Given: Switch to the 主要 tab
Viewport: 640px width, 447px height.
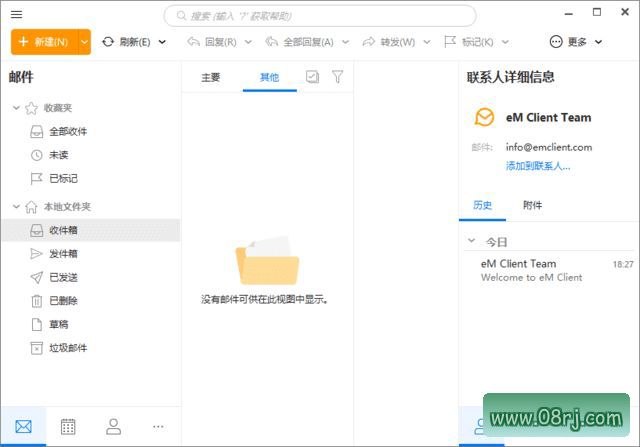Looking at the screenshot, I should [211, 77].
